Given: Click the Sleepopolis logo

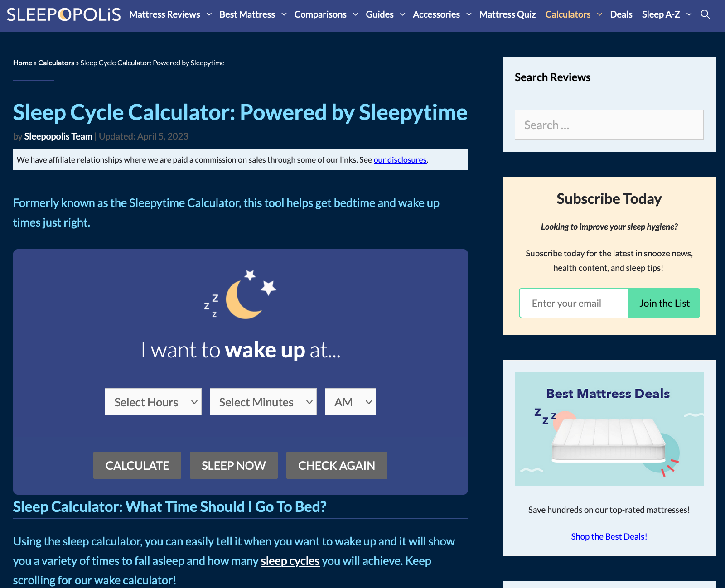Looking at the screenshot, I should click(x=63, y=14).
